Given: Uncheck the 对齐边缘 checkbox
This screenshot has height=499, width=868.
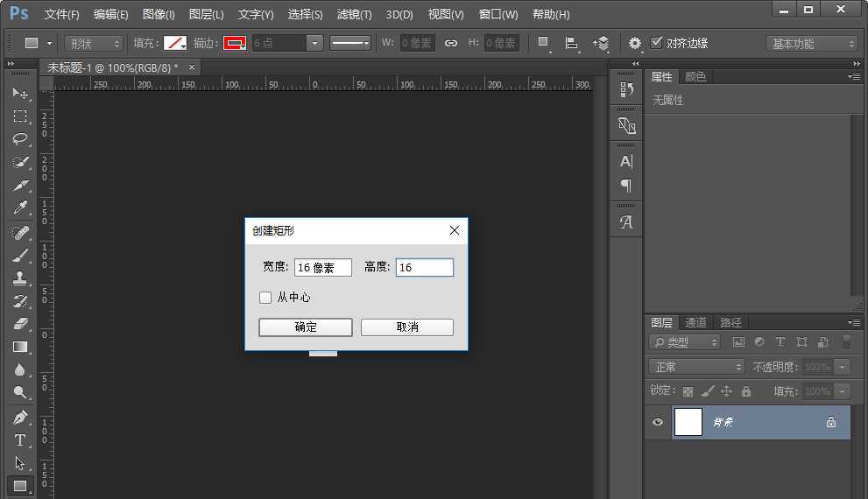Looking at the screenshot, I should pos(657,43).
